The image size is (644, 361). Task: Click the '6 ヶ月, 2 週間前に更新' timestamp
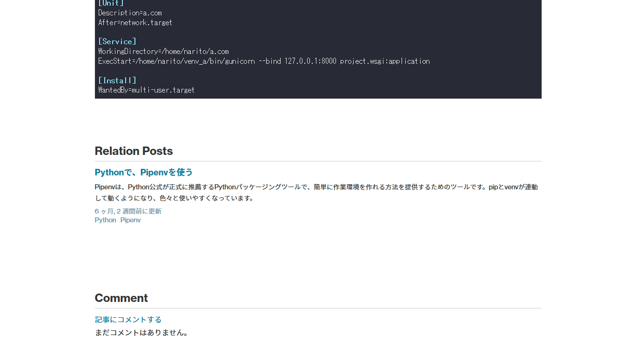coord(128,211)
